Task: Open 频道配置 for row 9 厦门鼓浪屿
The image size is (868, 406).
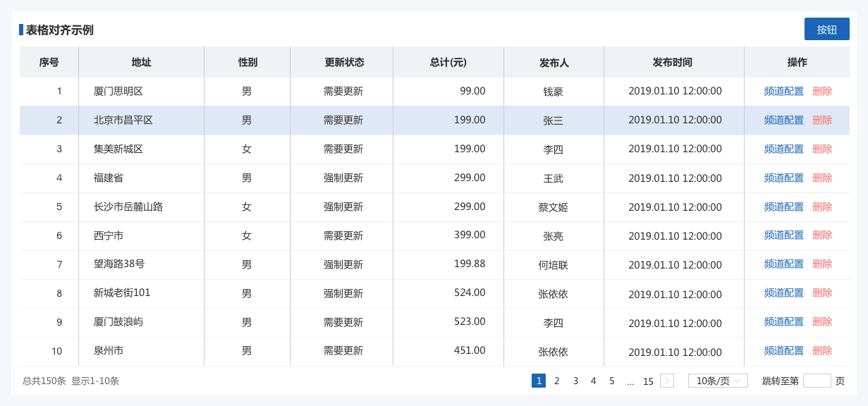Action: pos(784,321)
